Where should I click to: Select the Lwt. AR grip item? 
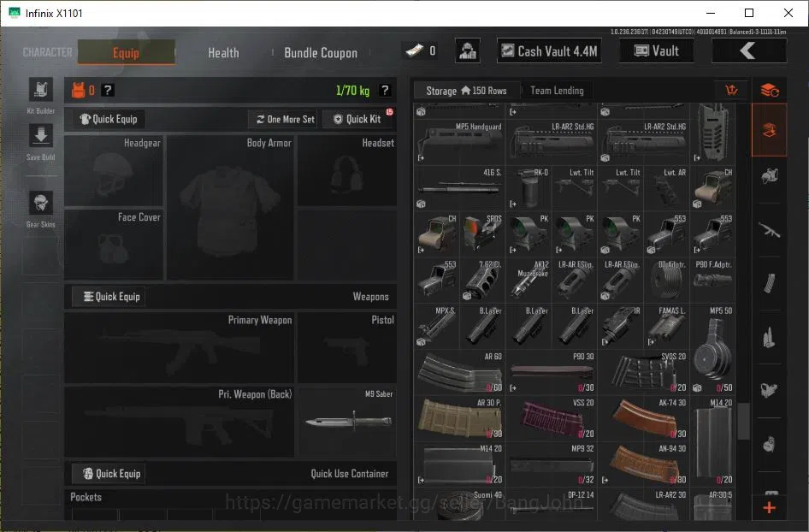667,188
